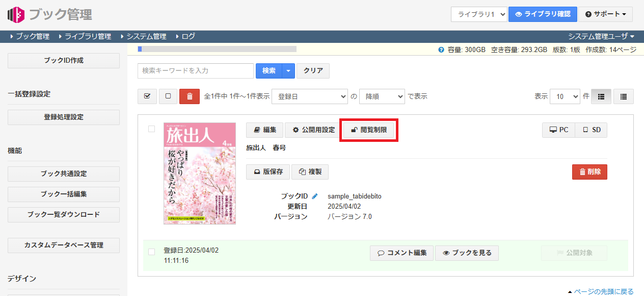Click the search keyword input field
Image resolution: width=644 pixels, height=296 pixels.
(x=196, y=71)
